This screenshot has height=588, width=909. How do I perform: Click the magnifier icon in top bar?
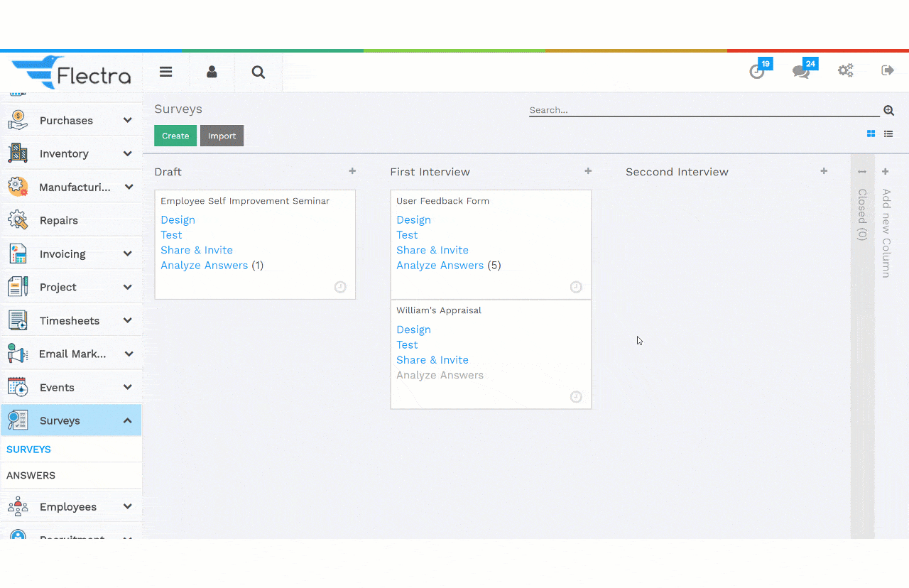(258, 72)
